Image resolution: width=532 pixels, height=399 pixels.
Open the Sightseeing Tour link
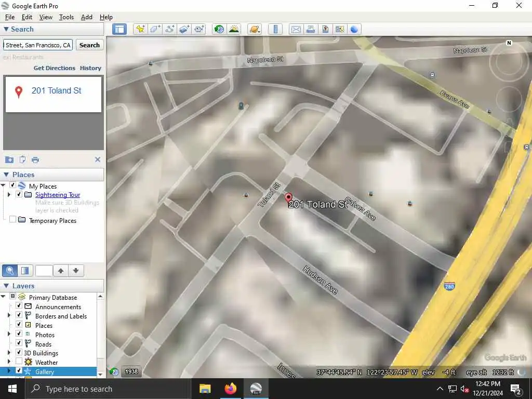coord(58,195)
